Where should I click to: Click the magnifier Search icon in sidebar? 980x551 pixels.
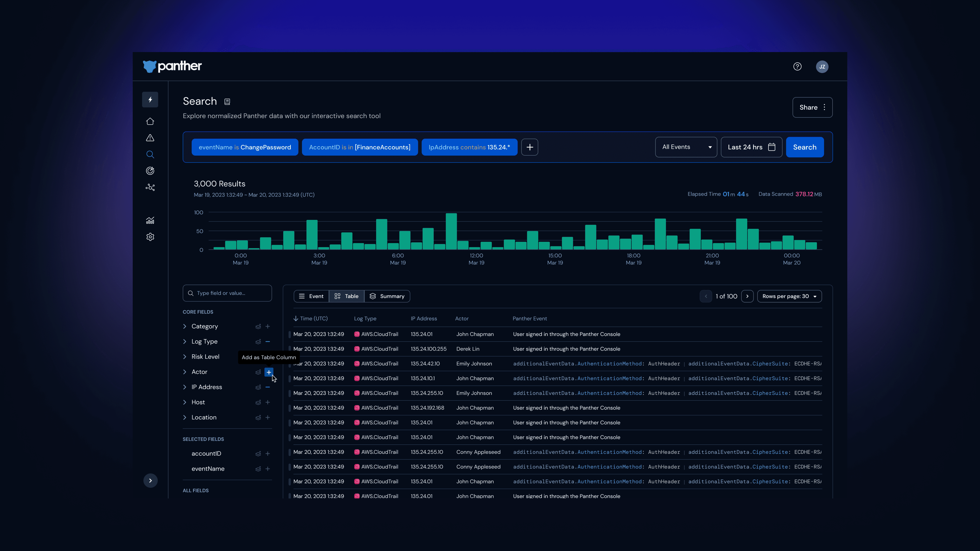pyautogui.click(x=150, y=154)
